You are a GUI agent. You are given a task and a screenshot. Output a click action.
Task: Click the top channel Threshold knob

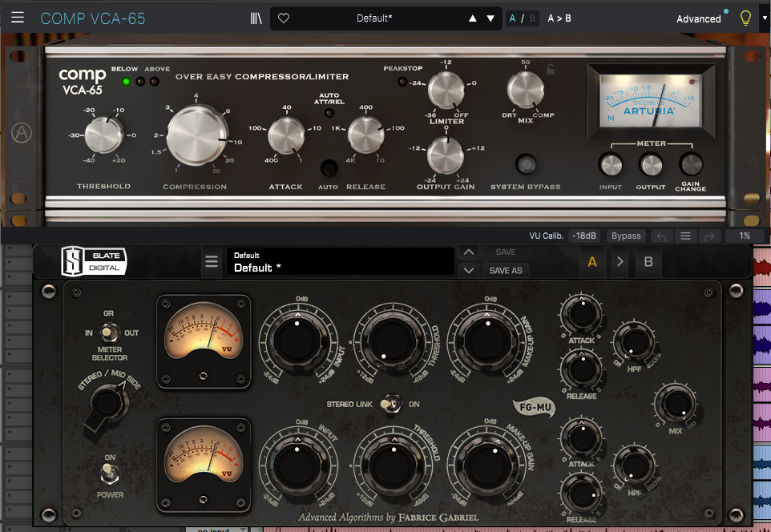[393, 341]
